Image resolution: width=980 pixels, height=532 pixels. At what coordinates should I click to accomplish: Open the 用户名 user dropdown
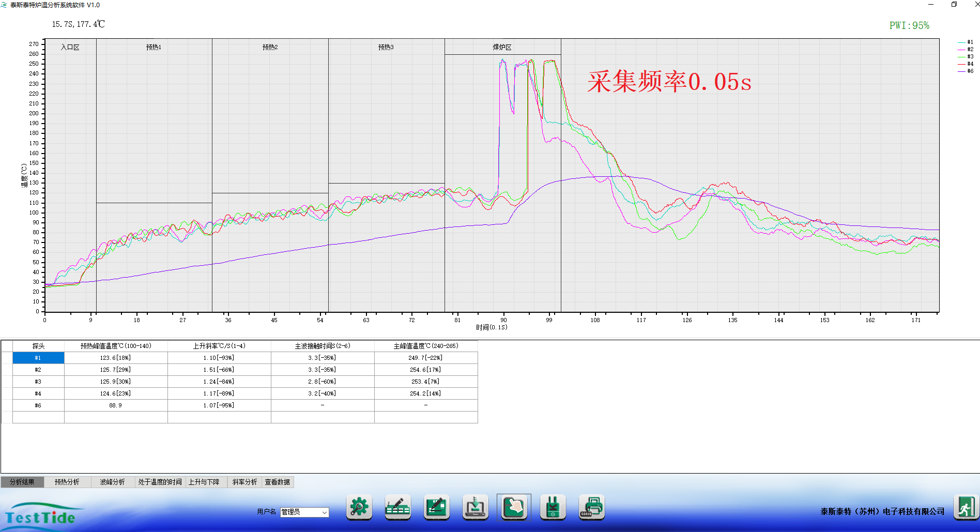click(325, 512)
